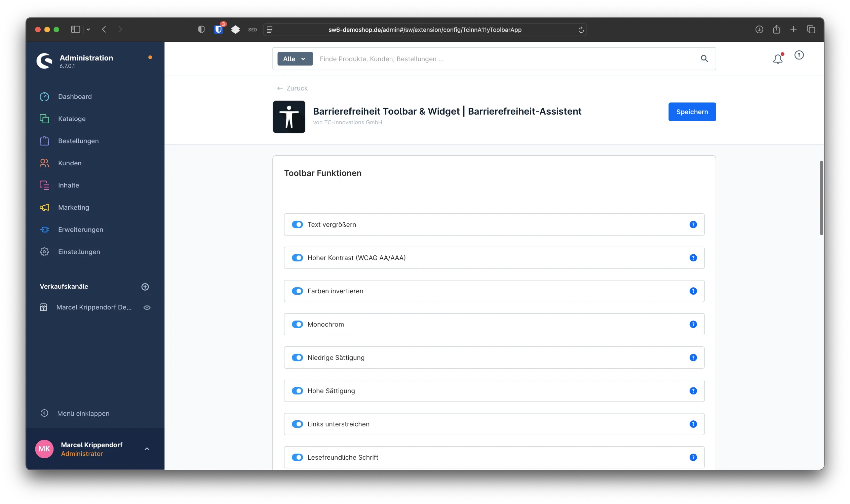850x504 pixels.
Task: Select Kataloge in the admin sidebar
Action: pos(72,119)
